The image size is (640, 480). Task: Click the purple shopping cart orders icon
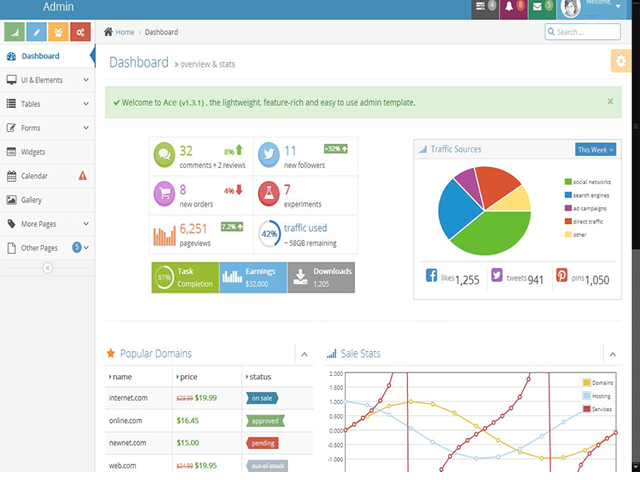click(164, 193)
